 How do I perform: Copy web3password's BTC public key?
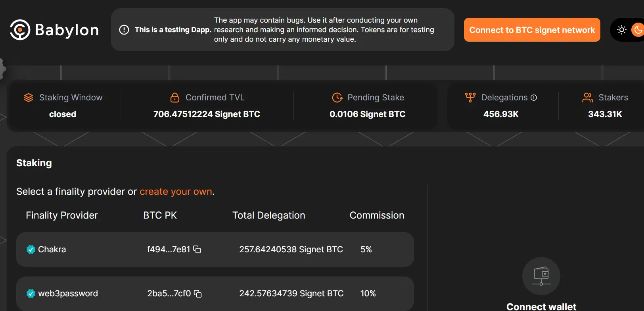[x=198, y=294]
